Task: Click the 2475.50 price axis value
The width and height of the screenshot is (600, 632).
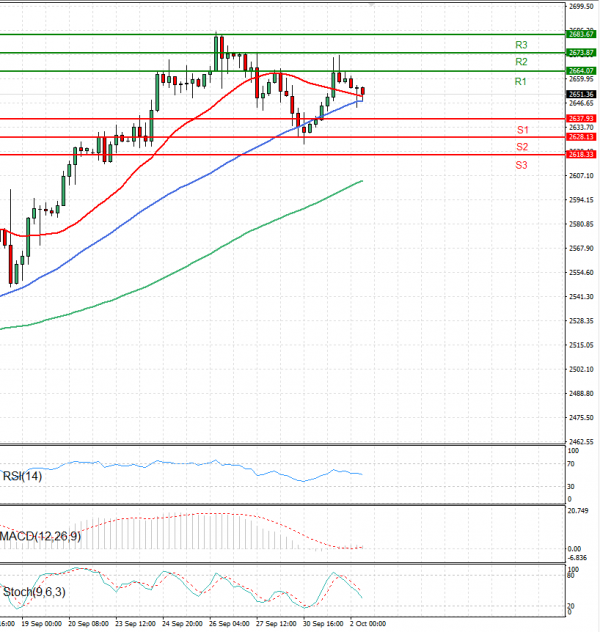Action: click(581, 418)
